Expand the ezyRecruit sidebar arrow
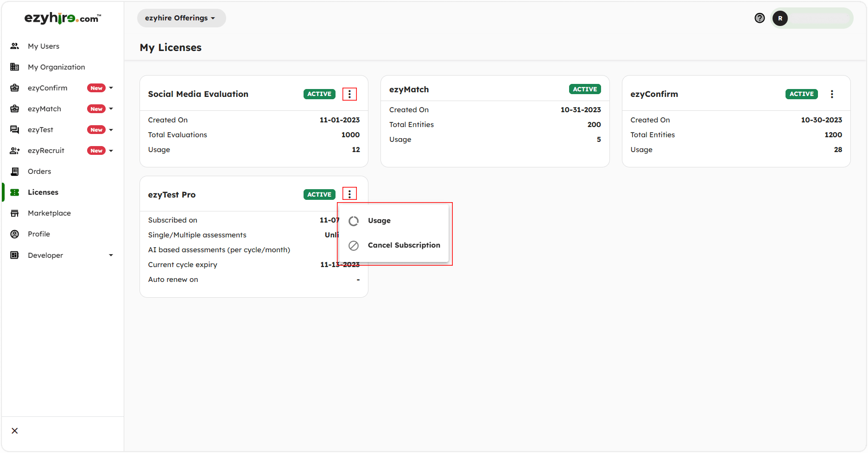 click(x=111, y=151)
